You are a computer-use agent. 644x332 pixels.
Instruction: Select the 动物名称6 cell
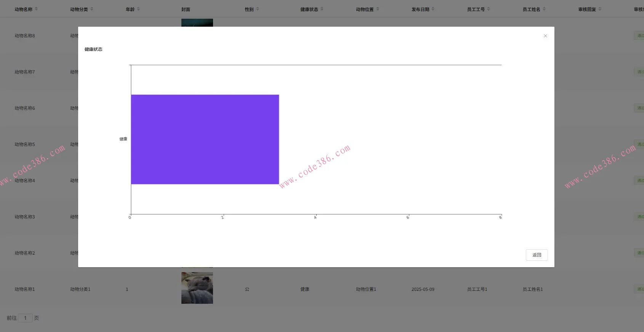25,108
